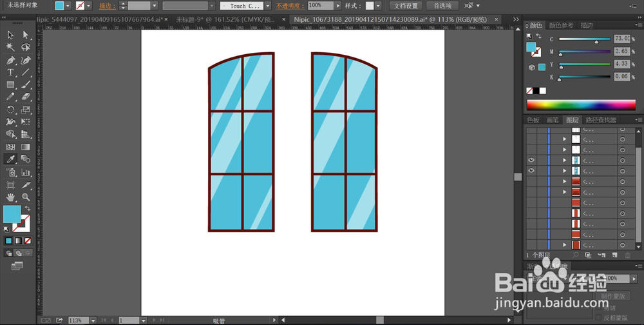Pick a color from the spectrum bar
The height and width of the screenshot is (325, 644).
tap(581, 104)
